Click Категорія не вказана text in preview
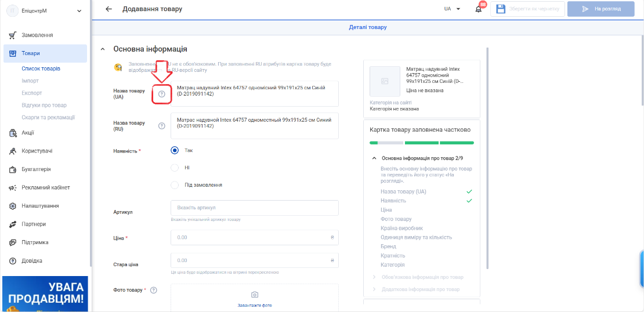 coord(395,109)
